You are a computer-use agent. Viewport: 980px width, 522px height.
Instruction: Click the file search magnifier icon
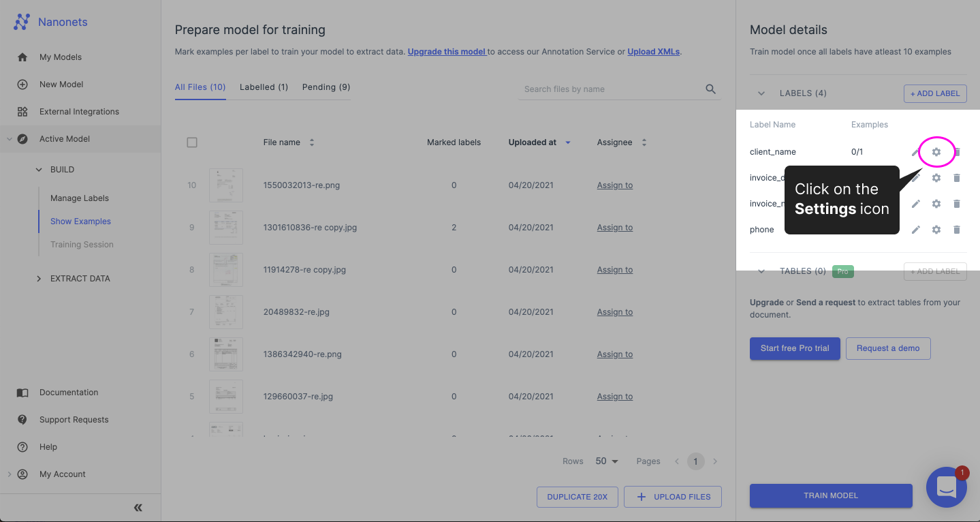coord(710,89)
